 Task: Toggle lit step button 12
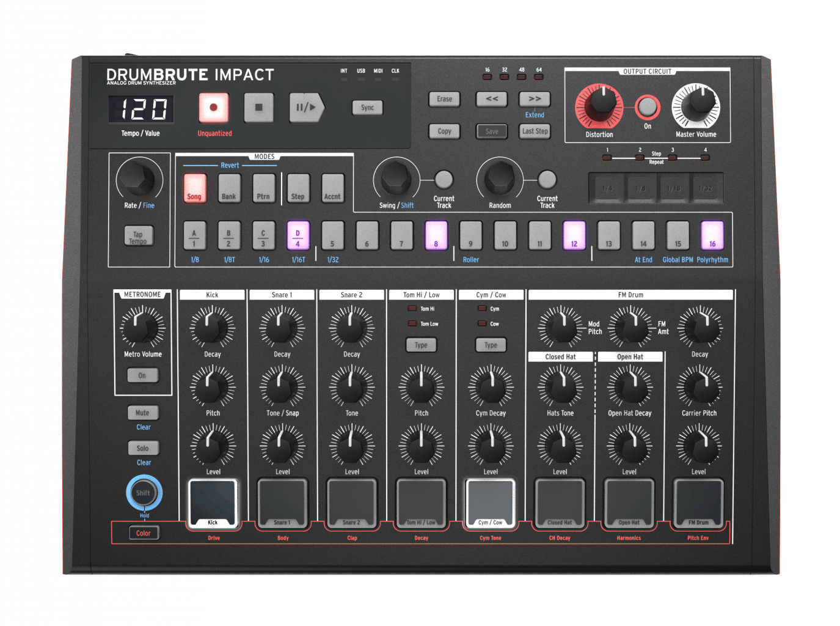(574, 236)
